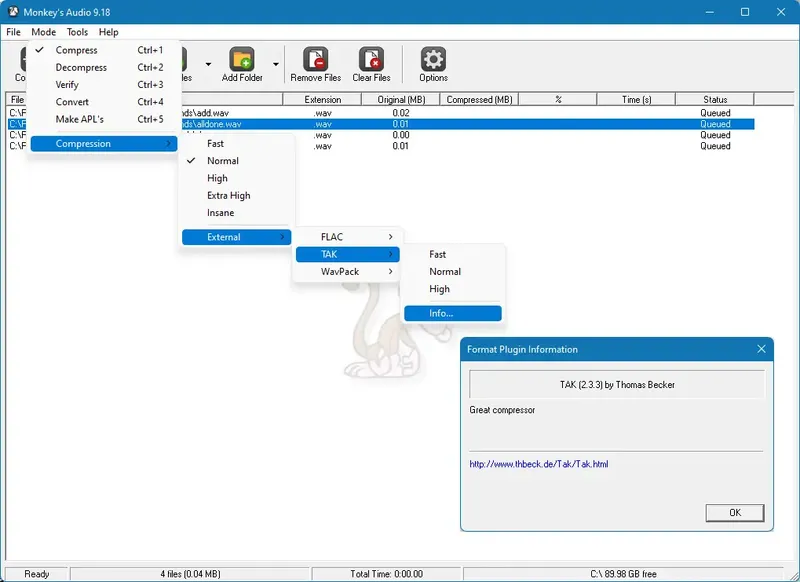Sort by Time (s) column header
Viewport: 800px width, 582px height.
(636, 99)
